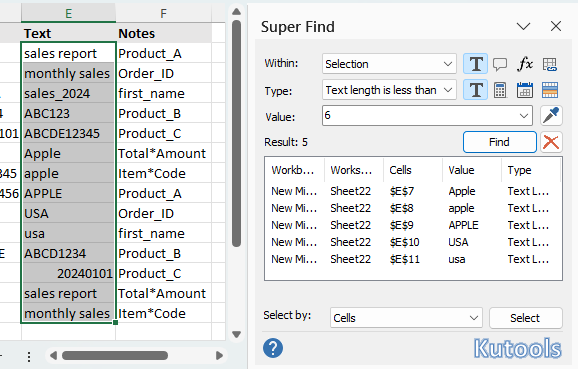Select the 'Apple' cell in column E
578x369 pixels.
69,153
